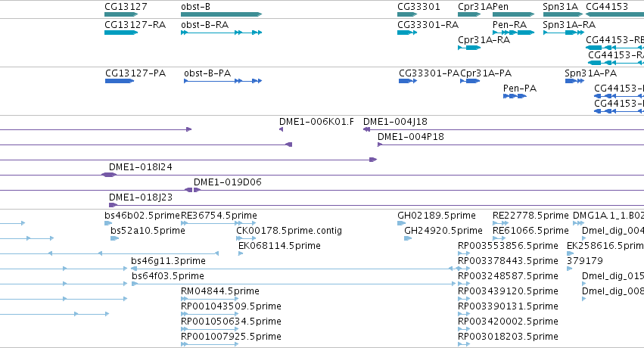Select EST RP003420002.5prime
The height and width of the screenshot is (348, 644).
click(x=508, y=322)
